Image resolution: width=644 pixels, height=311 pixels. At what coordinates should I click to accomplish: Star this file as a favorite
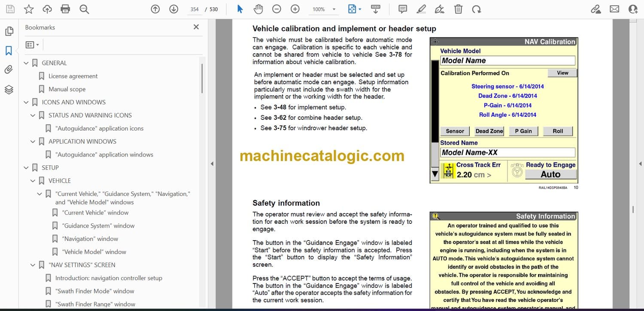(x=28, y=9)
